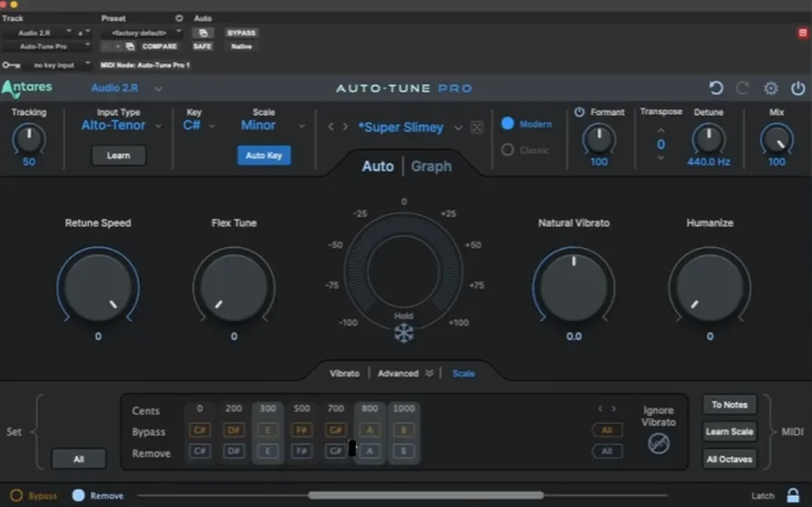Click the Auto Key button

(264, 155)
